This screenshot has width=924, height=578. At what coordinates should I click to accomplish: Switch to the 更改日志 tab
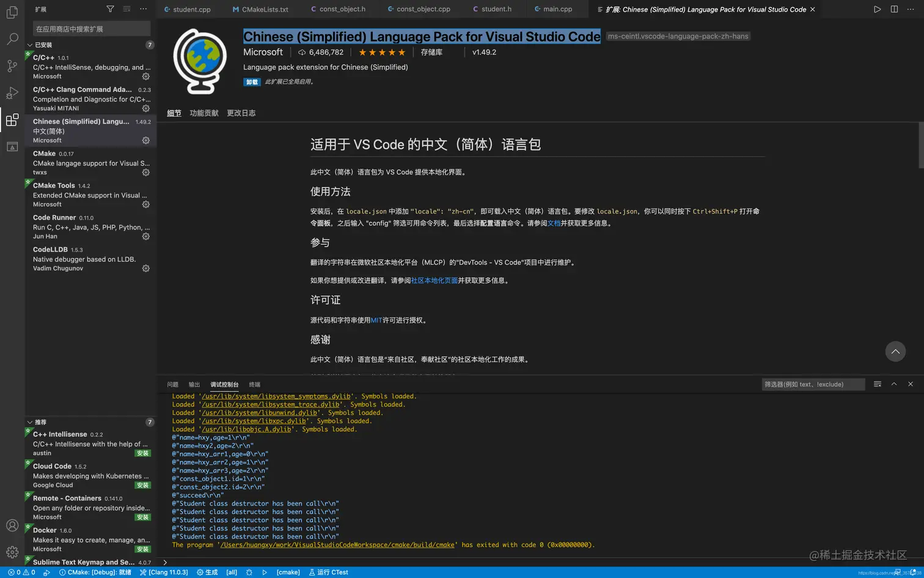(241, 113)
